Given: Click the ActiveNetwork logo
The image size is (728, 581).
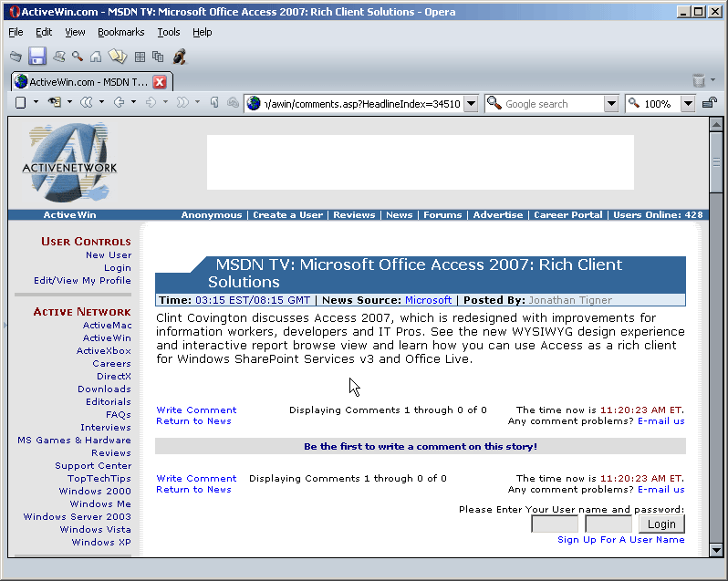Looking at the screenshot, I should coord(69,162).
